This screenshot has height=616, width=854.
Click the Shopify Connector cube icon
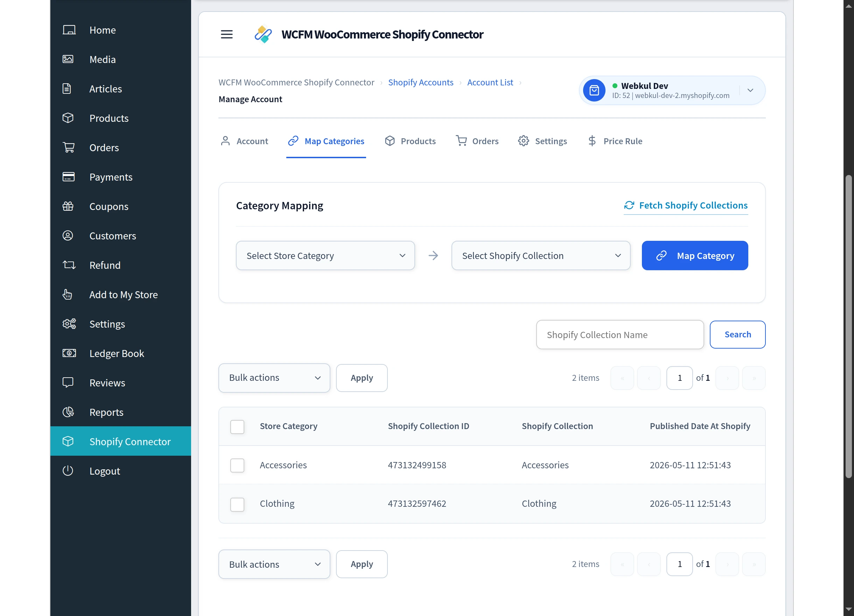pyautogui.click(x=68, y=441)
